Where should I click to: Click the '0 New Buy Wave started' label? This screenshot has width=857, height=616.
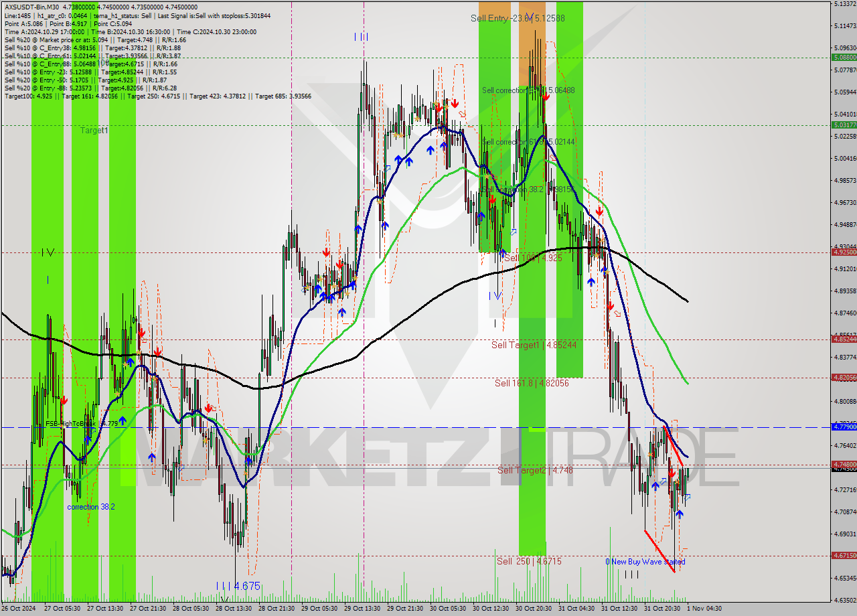coord(645,562)
